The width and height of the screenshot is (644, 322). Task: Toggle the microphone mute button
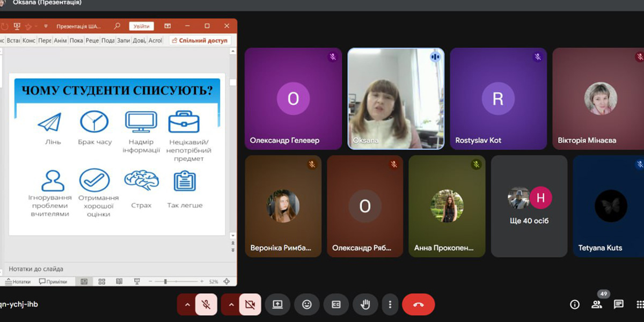click(206, 304)
